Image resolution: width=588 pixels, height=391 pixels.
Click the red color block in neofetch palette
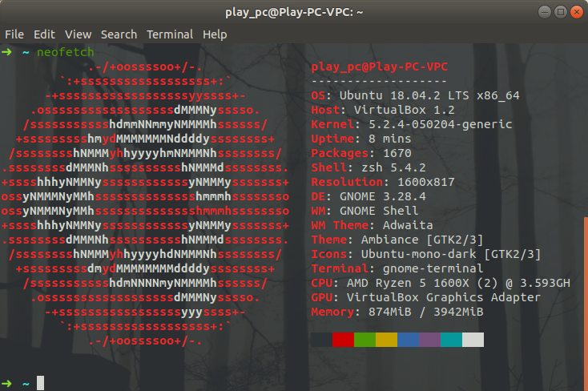pyautogui.click(x=344, y=340)
